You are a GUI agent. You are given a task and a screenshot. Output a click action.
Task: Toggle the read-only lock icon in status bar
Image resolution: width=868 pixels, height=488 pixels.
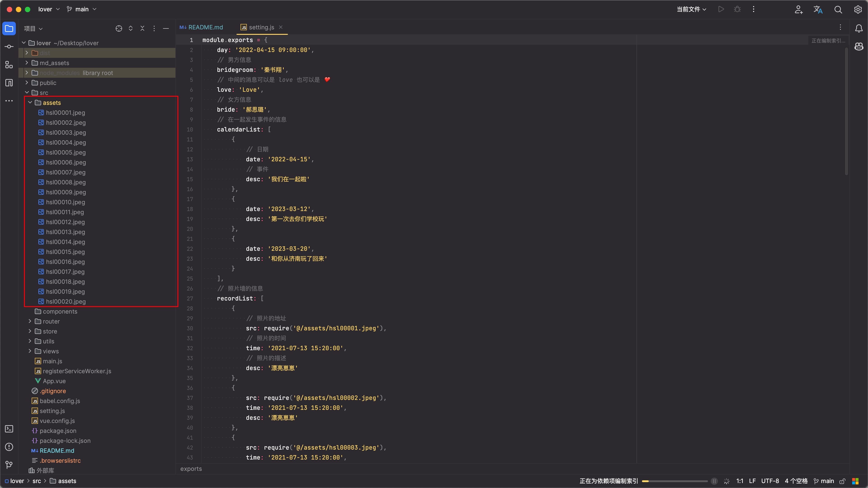(x=842, y=481)
